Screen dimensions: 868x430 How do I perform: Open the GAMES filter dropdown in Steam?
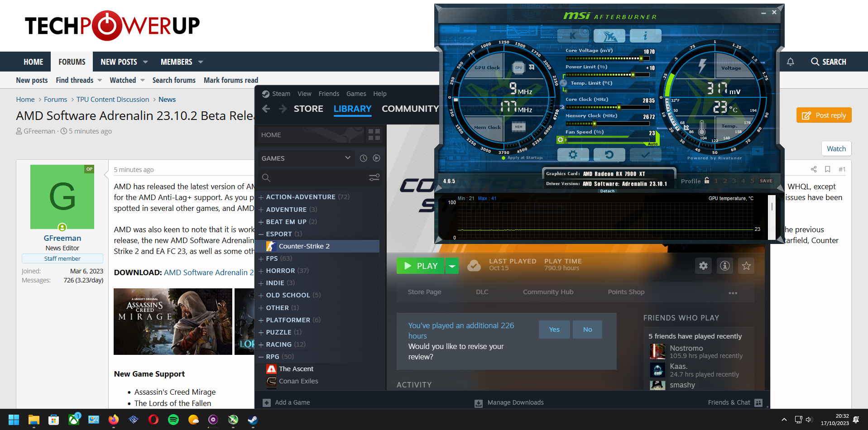pyautogui.click(x=306, y=158)
